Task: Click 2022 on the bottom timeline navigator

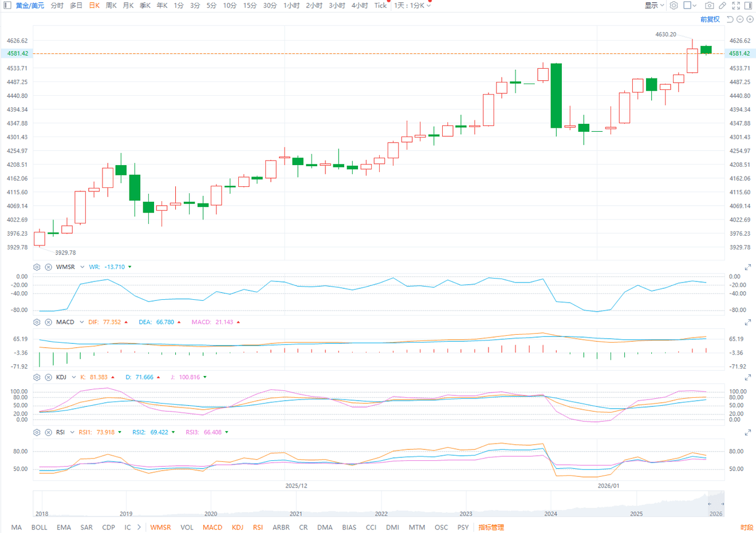Action: [x=381, y=514]
